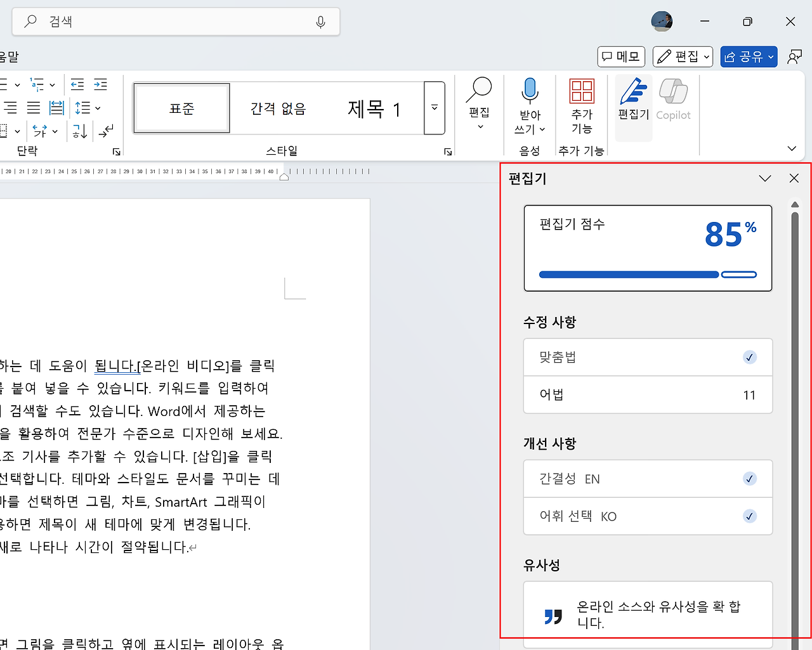Open the 편집 mode menu at top right
This screenshot has width=812, height=650.
[x=683, y=56]
